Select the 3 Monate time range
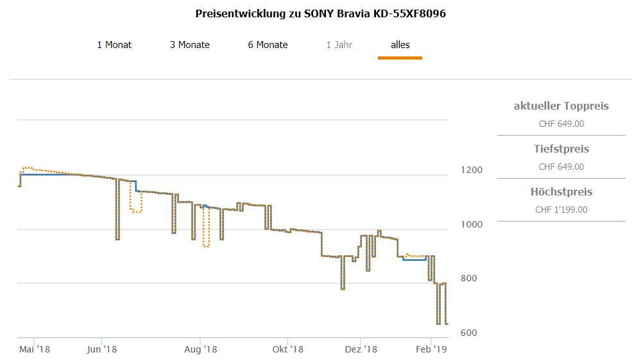 (190, 45)
